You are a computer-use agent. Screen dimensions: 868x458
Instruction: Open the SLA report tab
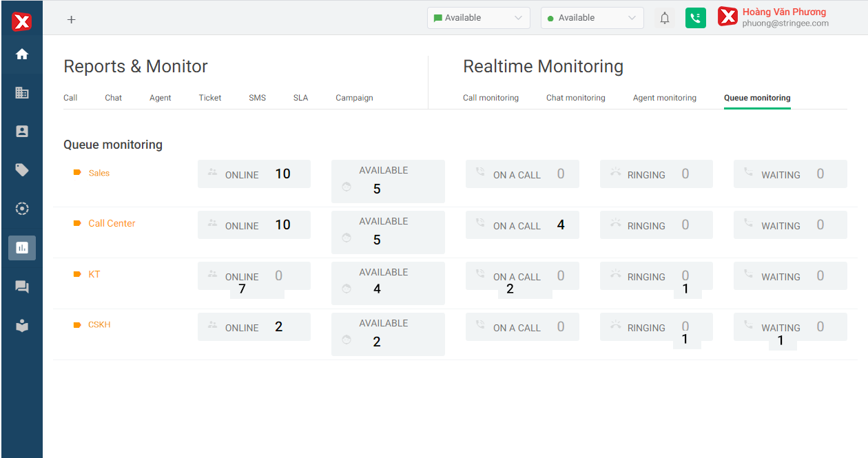coord(300,98)
